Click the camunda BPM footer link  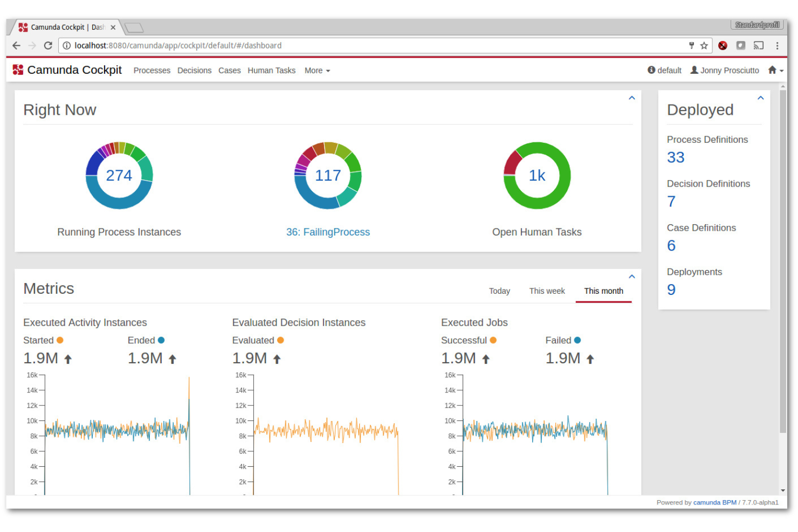pyautogui.click(x=715, y=502)
